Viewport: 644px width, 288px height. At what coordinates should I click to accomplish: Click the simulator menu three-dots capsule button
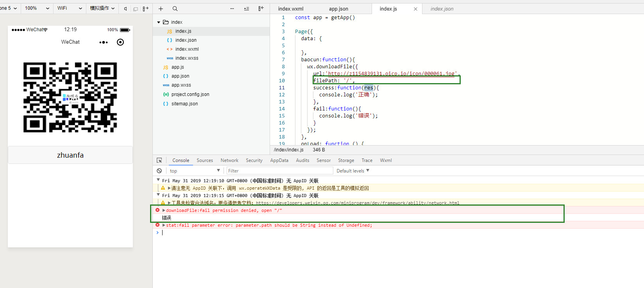click(104, 42)
